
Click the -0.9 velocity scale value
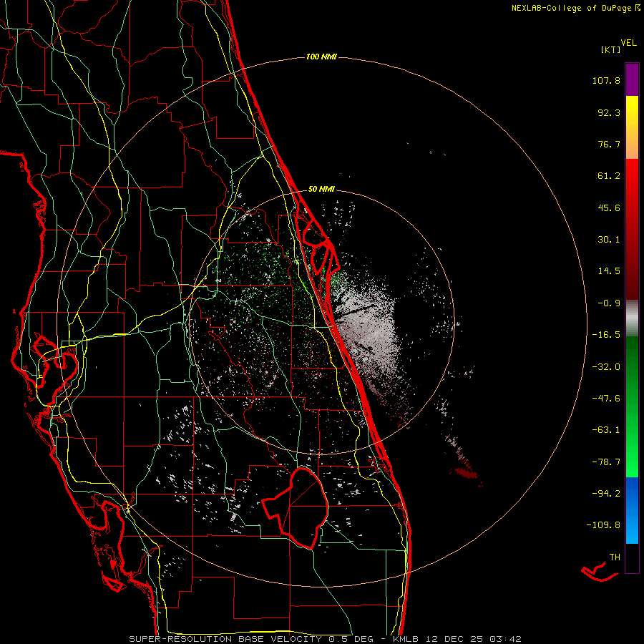pyautogui.click(x=609, y=303)
